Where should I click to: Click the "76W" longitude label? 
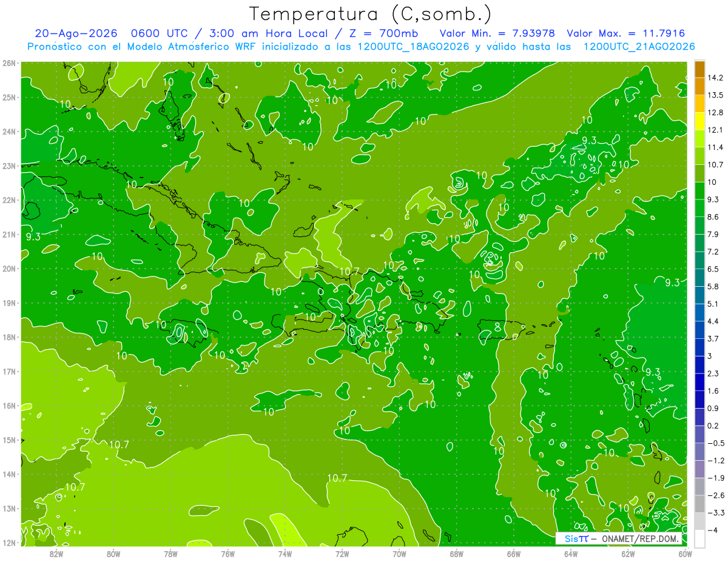tap(228, 554)
